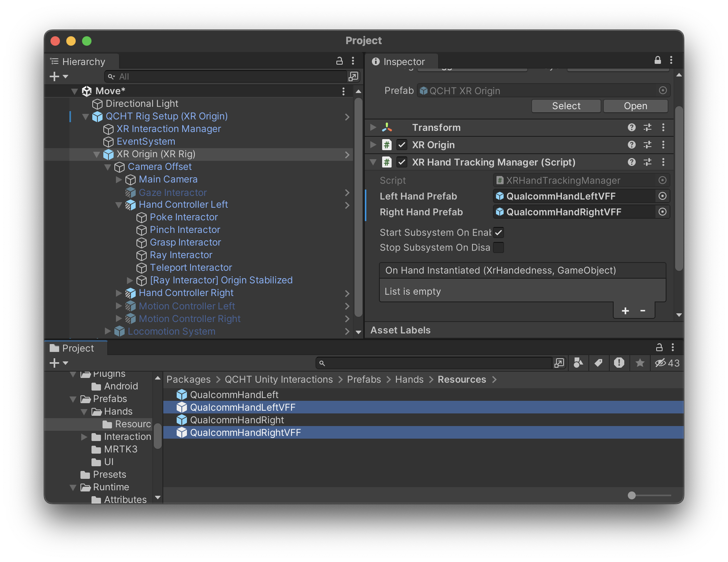Open XR Hand Tracking Manager presets icon

[648, 162]
